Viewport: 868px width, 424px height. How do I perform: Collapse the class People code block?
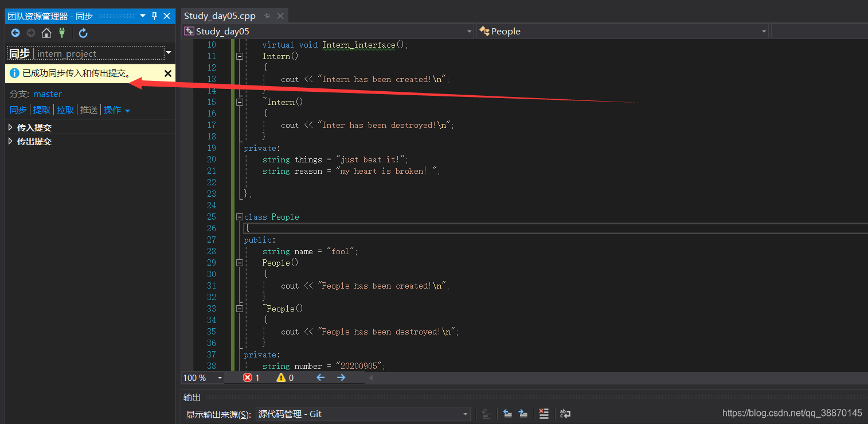[x=239, y=217]
